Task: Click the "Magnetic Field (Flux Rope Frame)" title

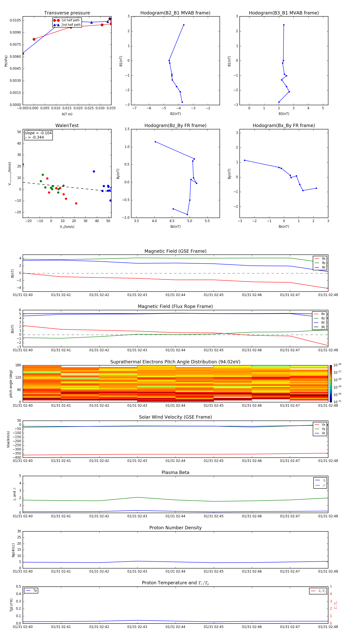Action: click(x=175, y=307)
